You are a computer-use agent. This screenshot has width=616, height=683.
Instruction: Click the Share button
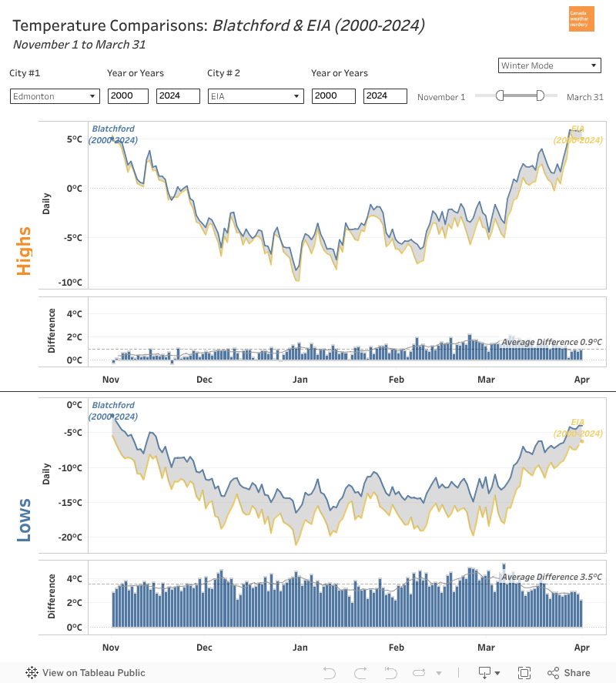(568, 672)
